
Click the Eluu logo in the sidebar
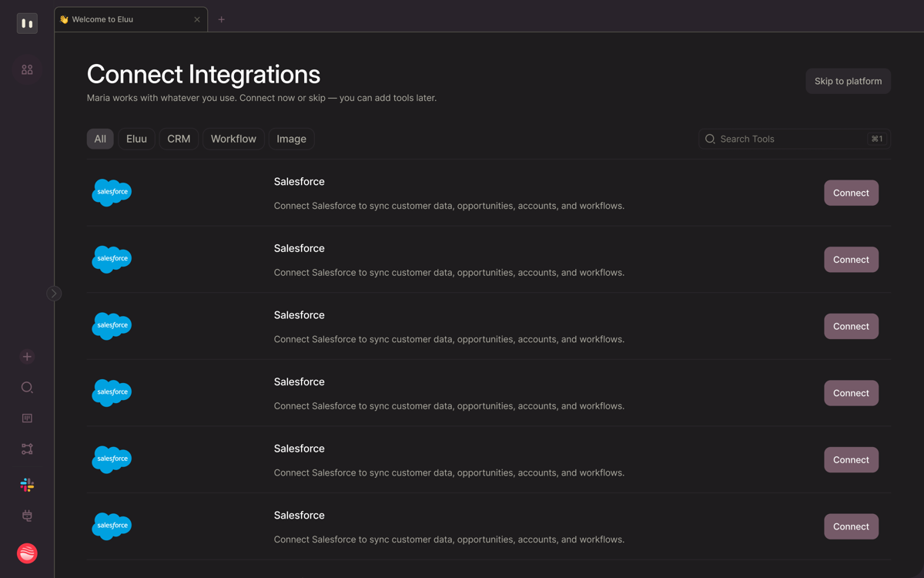click(x=27, y=23)
